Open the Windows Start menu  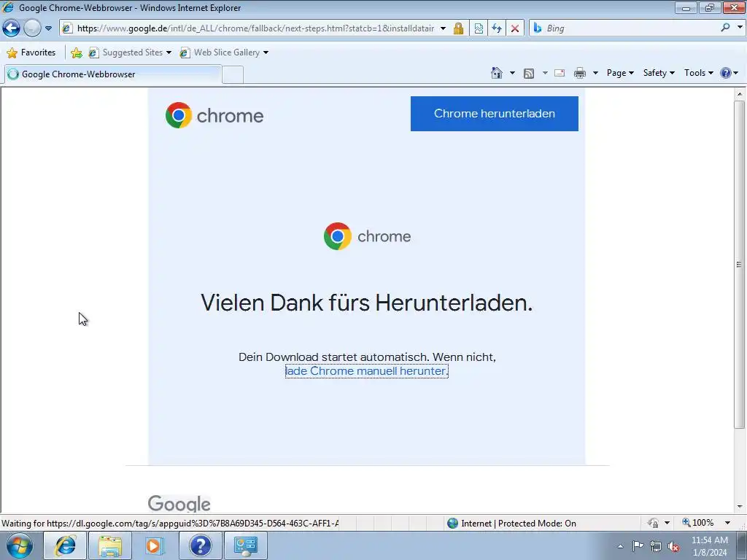[20, 545]
